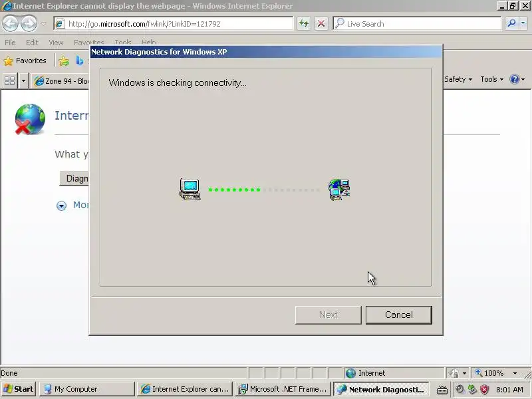Switch to Network Diagnostics taskbar button
Screen dimensions: 532x399
pyautogui.click(x=381, y=390)
